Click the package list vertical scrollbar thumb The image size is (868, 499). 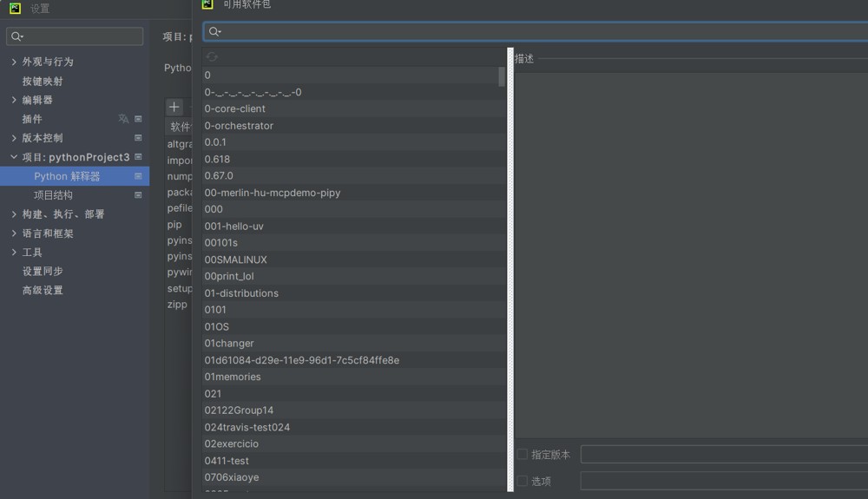click(x=502, y=77)
